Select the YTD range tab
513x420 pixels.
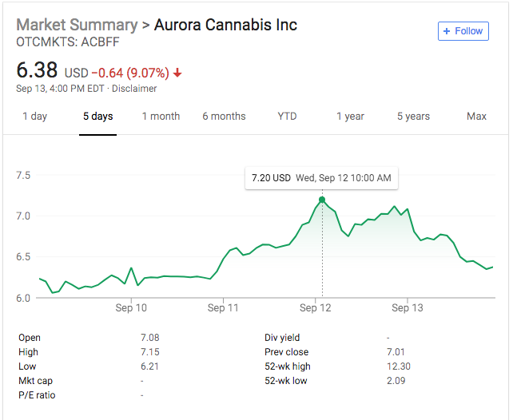[287, 117]
